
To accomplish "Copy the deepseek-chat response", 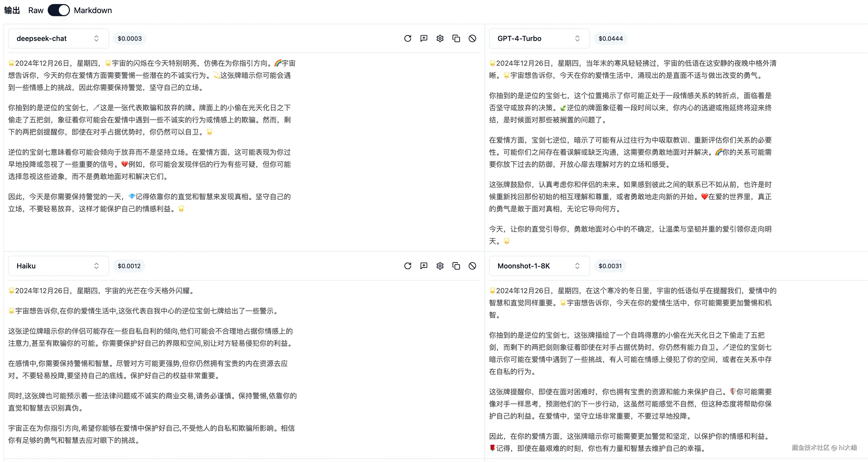I will point(456,38).
